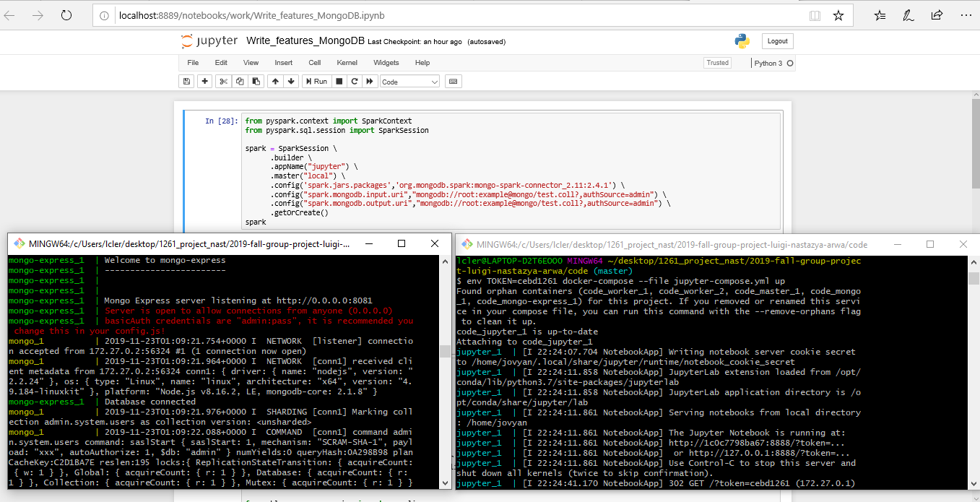
Task: Restart the kernel icon
Action: (x=355, y=82)
